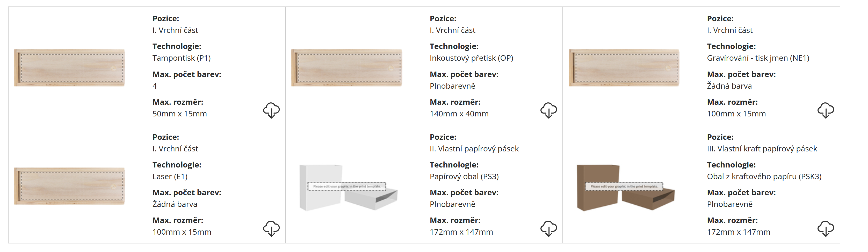Open the Tampontisk (P1) wooden box image
Viewport: 868px width, 252px height.
69,68
